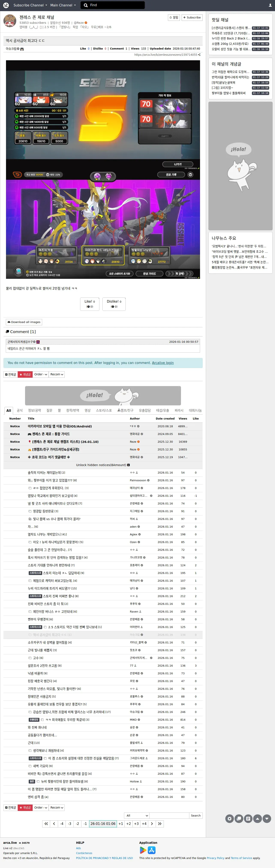This screenshot has width=275, height=868.
Task: Select the 공식 category tab
Action: pos(19,411)
